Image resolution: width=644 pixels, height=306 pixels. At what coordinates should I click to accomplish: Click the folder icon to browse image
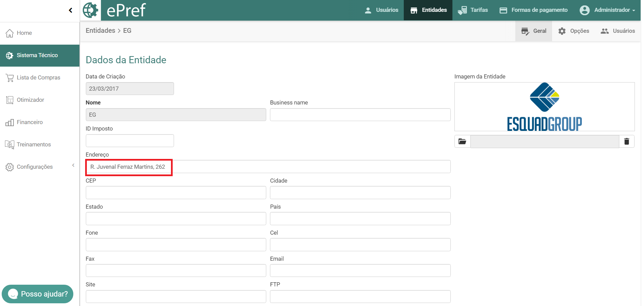tap(462, 141)
